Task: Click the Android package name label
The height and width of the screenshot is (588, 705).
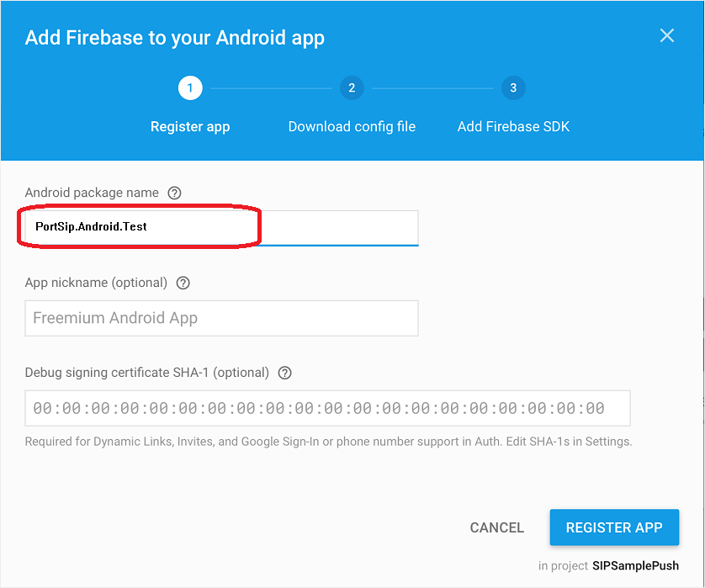Action: click(x=92, y=193)
